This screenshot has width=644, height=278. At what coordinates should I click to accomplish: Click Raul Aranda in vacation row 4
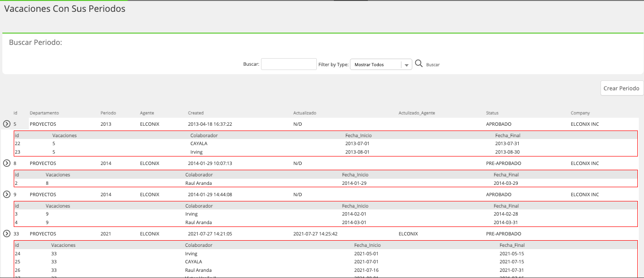[x=199, y=222]
